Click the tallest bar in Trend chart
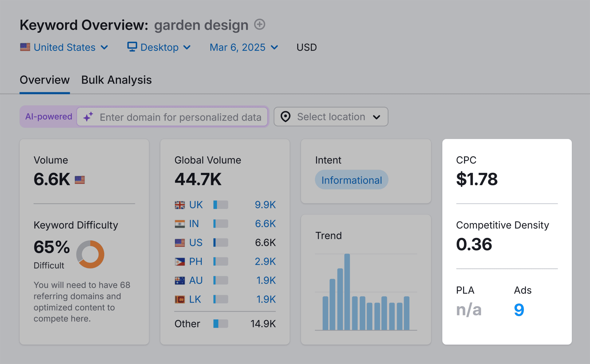Screen dimensions: 590x364 [347, 292]
